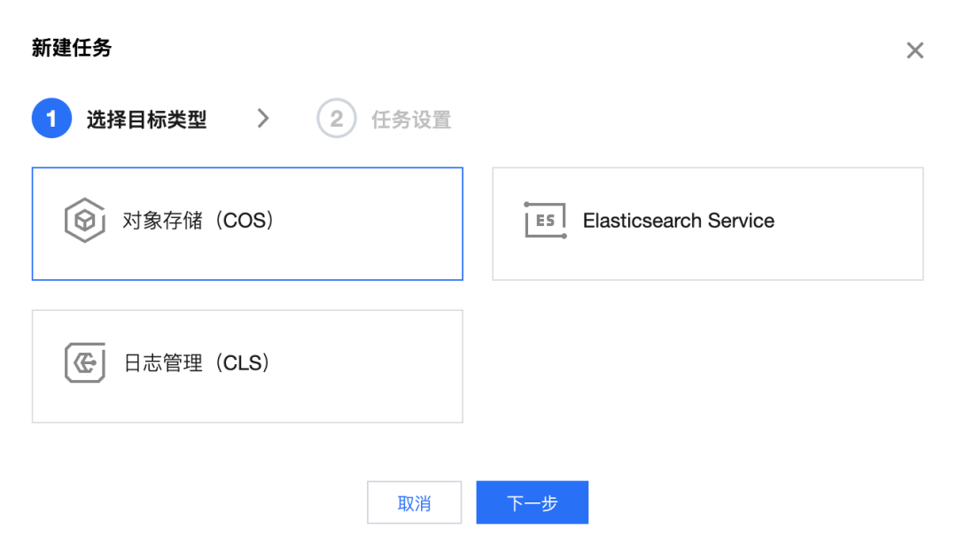The width and height of the screenshot is (957, 560).
Task: Click the 日志管理（CLS）text label
Action: (197, 363)
